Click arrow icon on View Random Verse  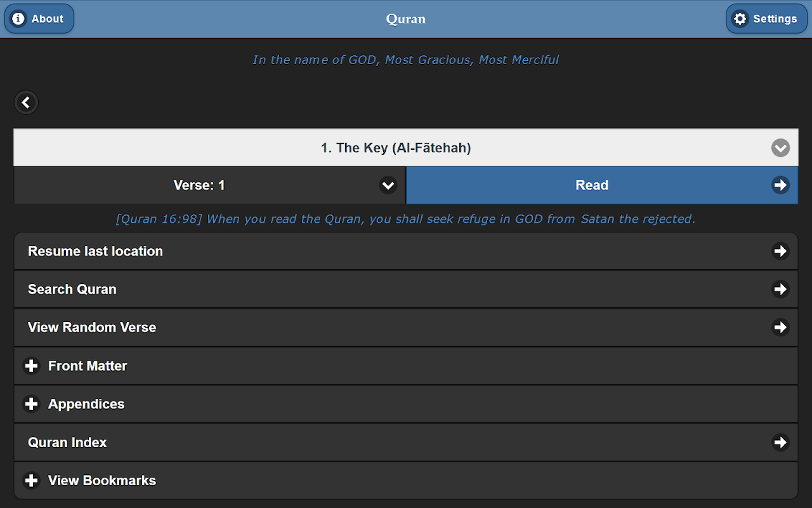(x=780, y=327)
